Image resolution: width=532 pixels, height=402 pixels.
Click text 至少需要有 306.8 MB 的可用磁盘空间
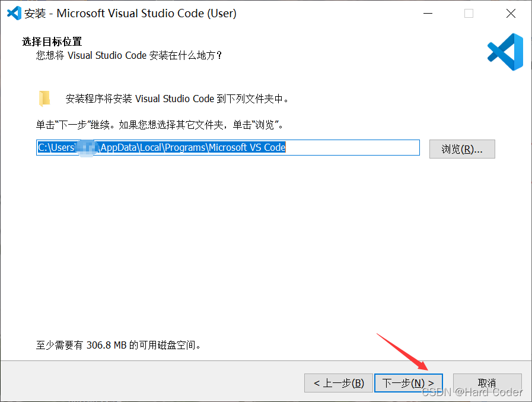(118, 345)
